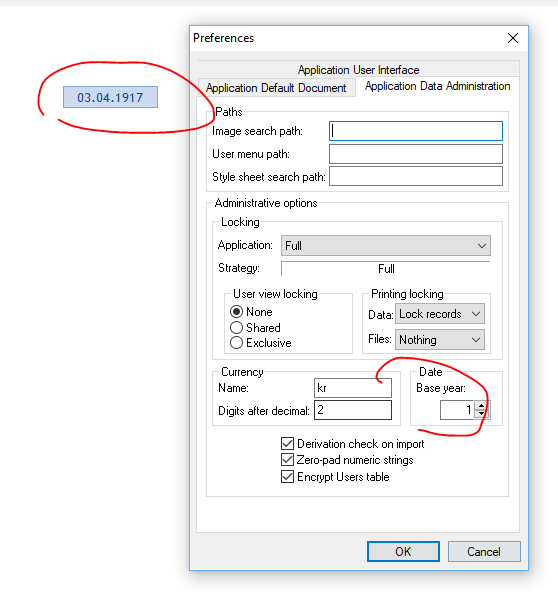Open the Printing locking Files dropdown

click(x=440, y=340)
